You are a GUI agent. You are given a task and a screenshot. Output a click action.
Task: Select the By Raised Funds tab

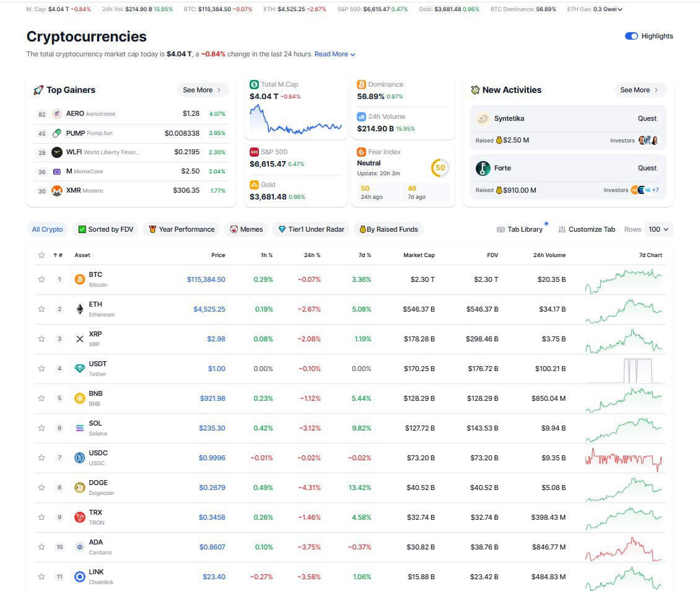click(389, 229)
